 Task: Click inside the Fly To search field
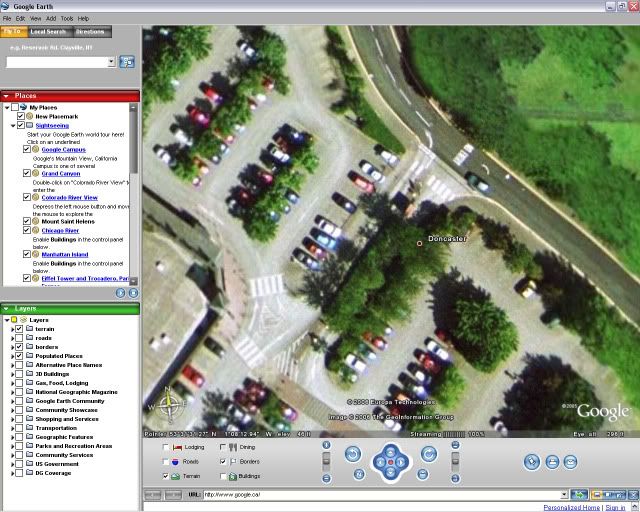57,62
